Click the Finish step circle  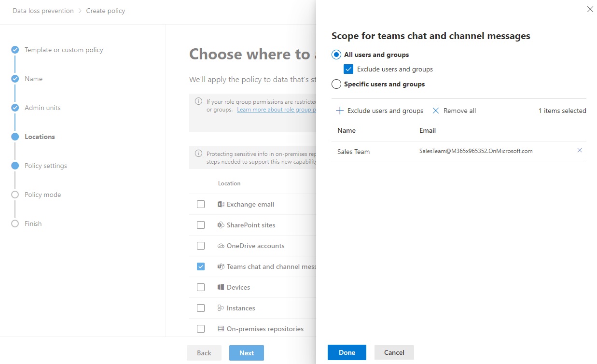coord(15,224)
